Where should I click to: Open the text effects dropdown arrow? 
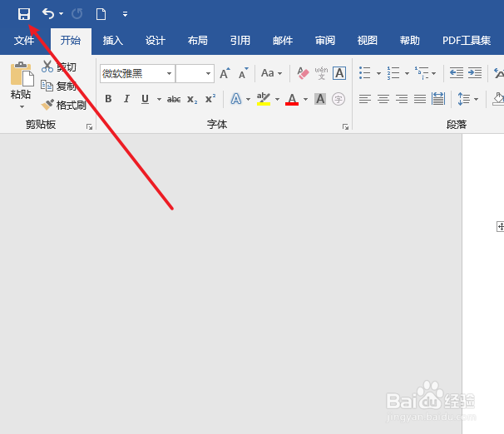tap(248, 99)
